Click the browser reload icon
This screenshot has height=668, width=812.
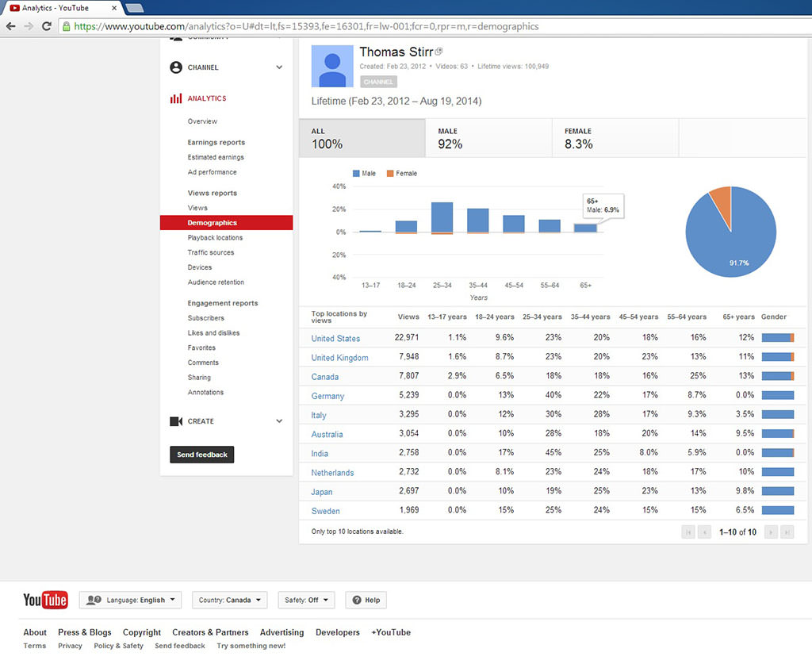(x=47, y=26)
